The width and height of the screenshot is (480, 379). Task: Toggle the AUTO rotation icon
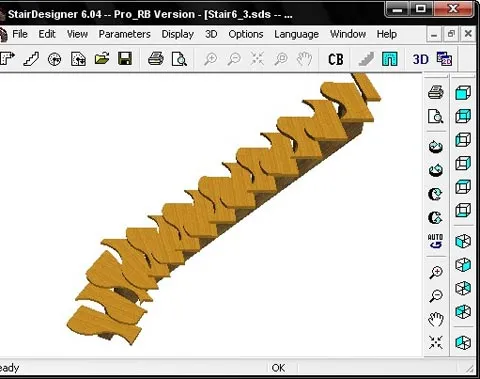(x=435, y=241)
